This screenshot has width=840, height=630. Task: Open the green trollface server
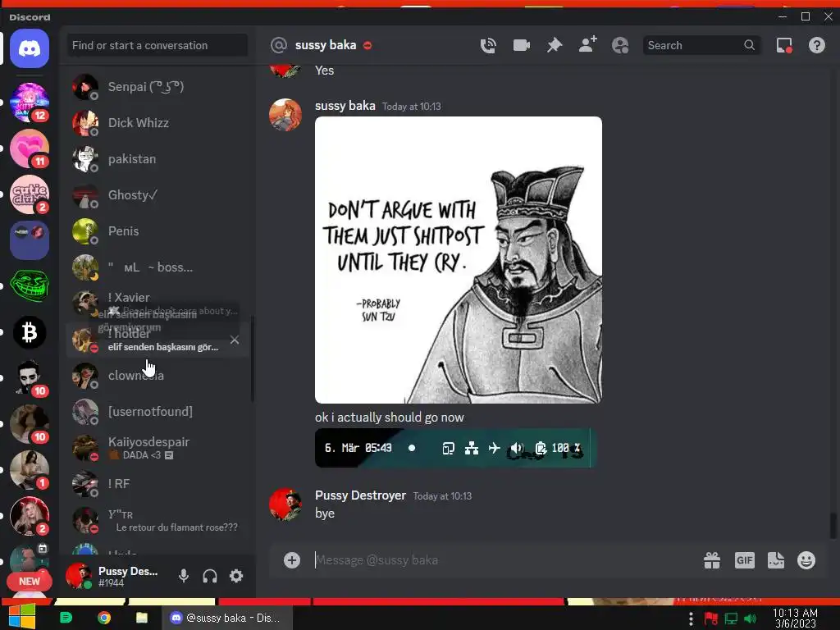[30, 286]
